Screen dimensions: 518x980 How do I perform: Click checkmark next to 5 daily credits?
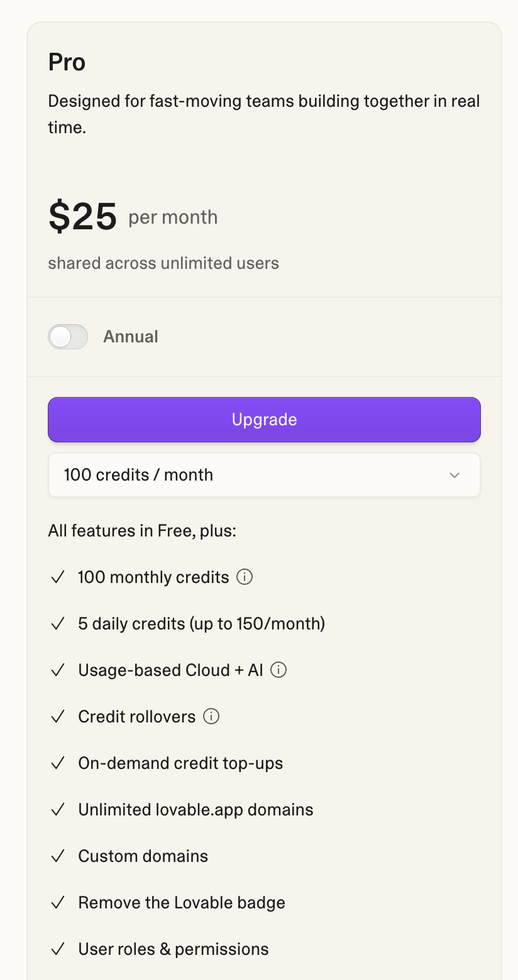(x=58, y=623)
